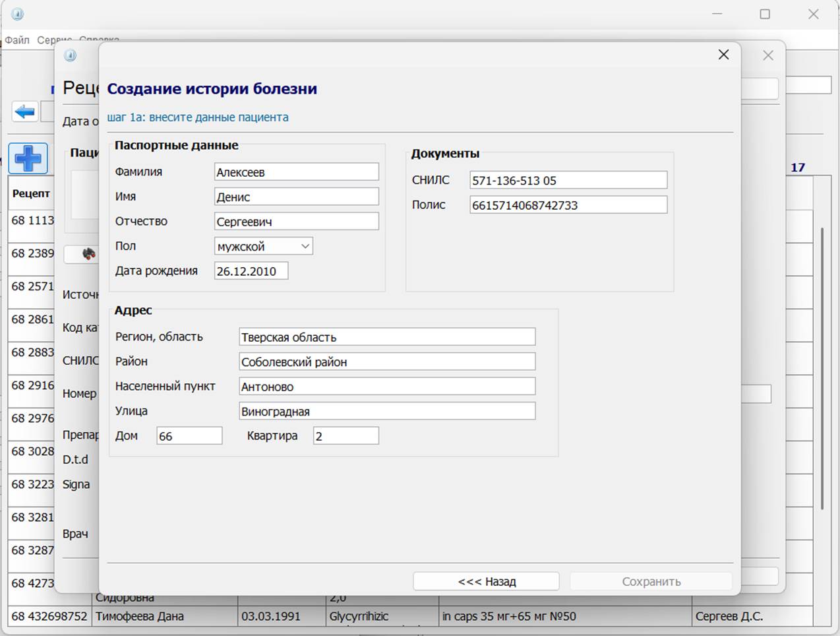840x636 pixels.
Task: Click the Фамилия input field
Action: coord(296,172)
